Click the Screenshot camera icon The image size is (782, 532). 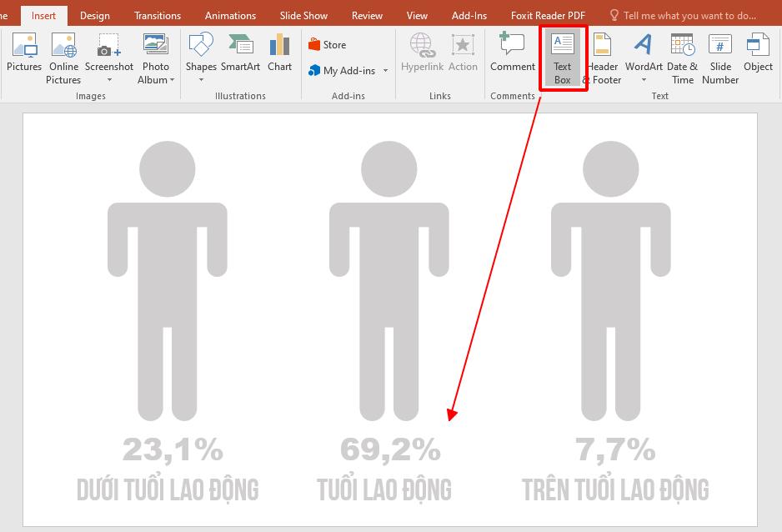pos(109,45)
